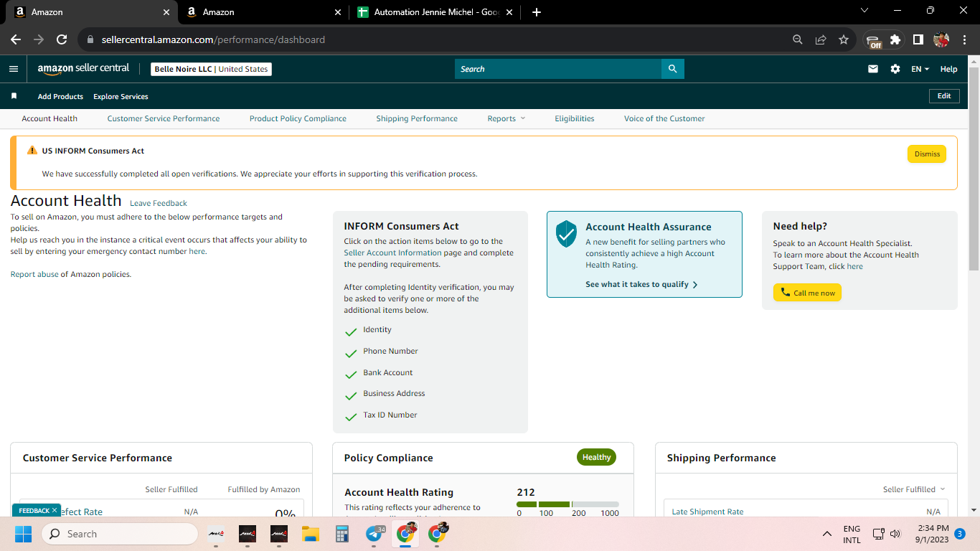
Task: Open the Help link
Action: [948, 69]
